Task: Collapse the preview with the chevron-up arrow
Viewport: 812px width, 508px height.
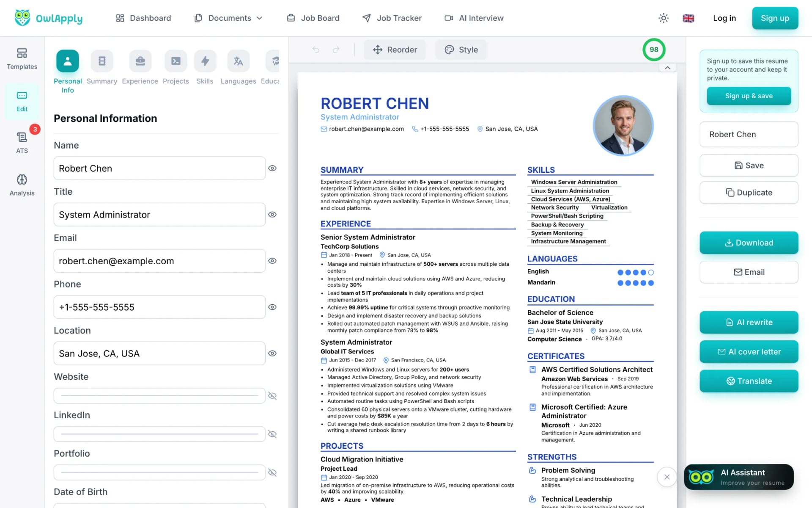Action: [667, 68]
